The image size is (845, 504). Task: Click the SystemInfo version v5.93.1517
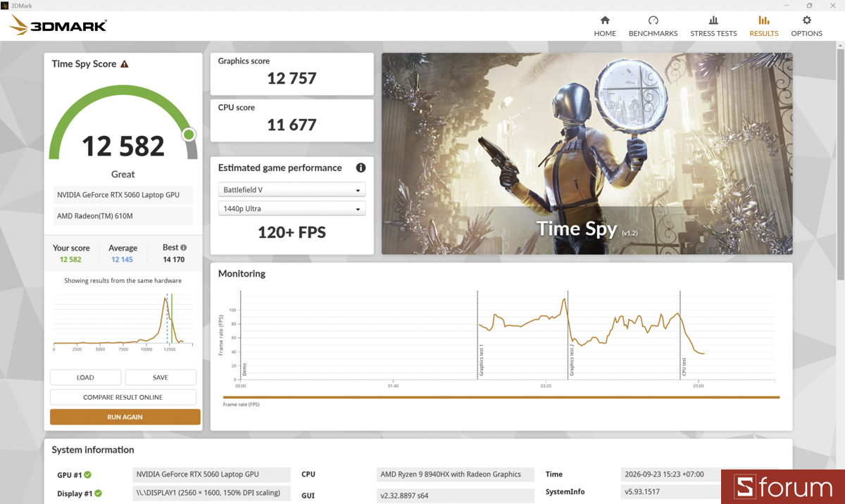(672, 492)
